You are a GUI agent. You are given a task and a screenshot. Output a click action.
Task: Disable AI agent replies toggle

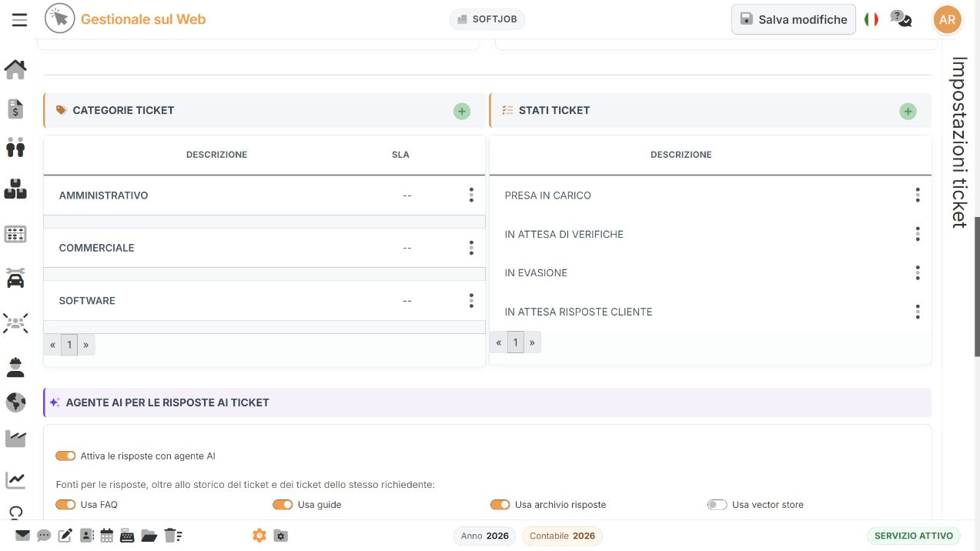click(x=65, y=456)
